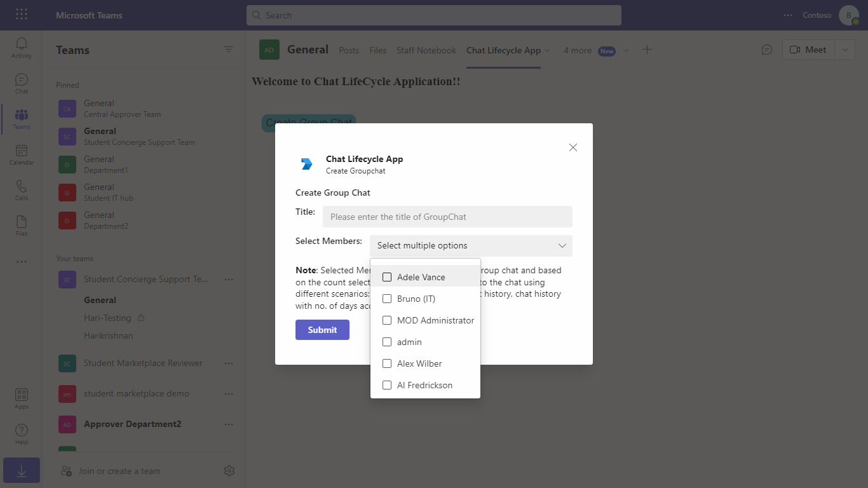Close the Create Groupchat dialog

point(573,147)
